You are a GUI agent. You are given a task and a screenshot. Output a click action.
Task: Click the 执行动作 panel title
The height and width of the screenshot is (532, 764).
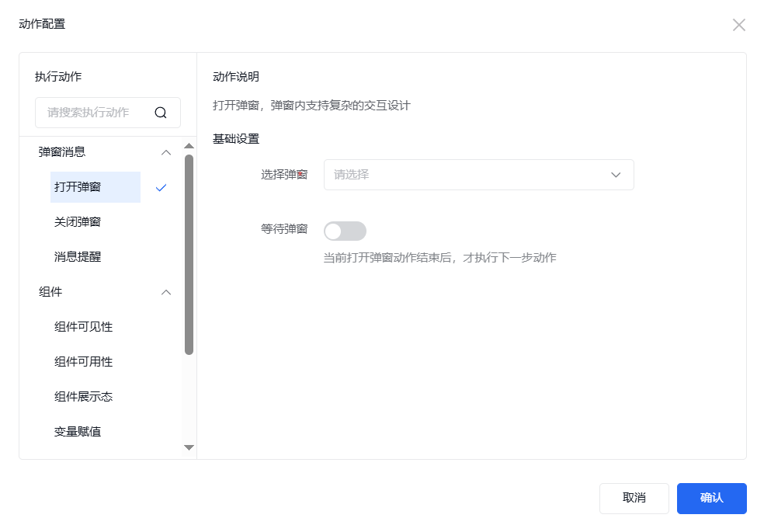(x=58, y=77)
